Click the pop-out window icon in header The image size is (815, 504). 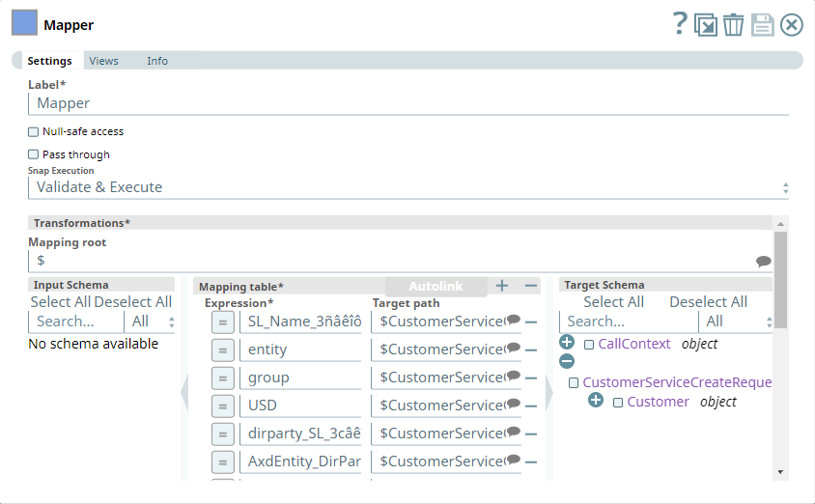(x=707, y=24)
